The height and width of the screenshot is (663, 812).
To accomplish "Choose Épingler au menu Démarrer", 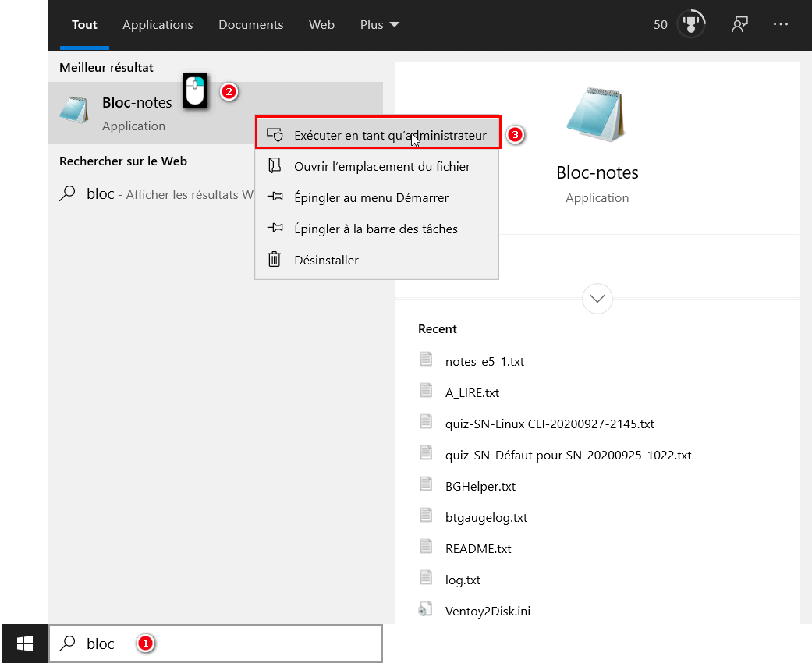I will pos(377,197).
